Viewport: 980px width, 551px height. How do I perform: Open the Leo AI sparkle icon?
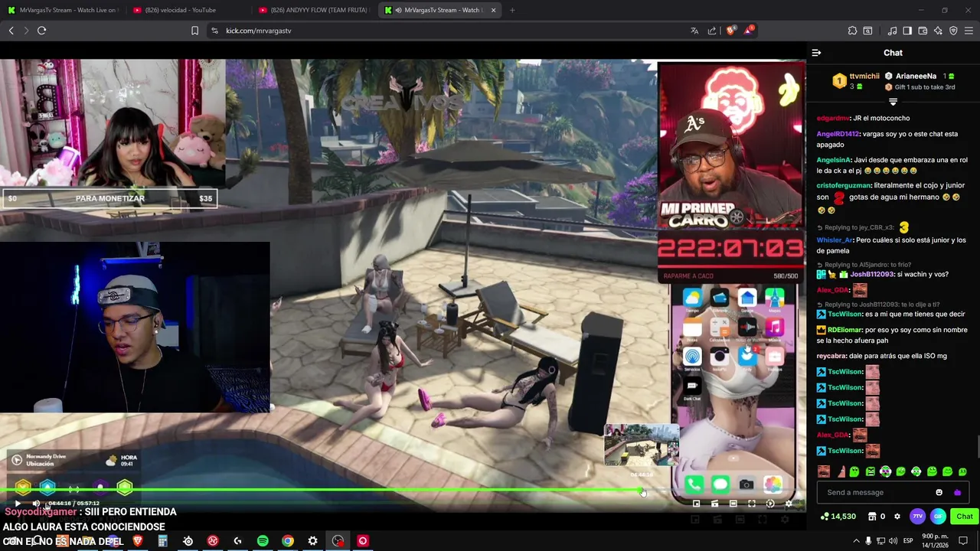point(938,31)
